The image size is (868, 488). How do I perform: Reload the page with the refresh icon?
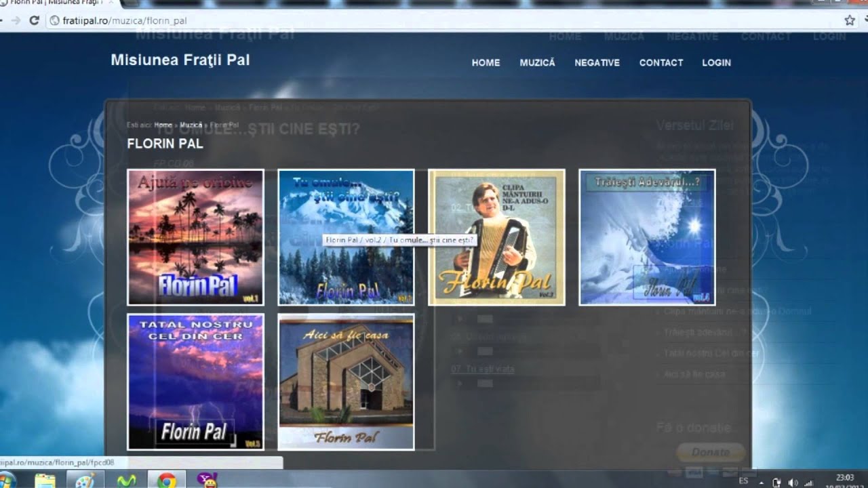(x=34, y=21)
